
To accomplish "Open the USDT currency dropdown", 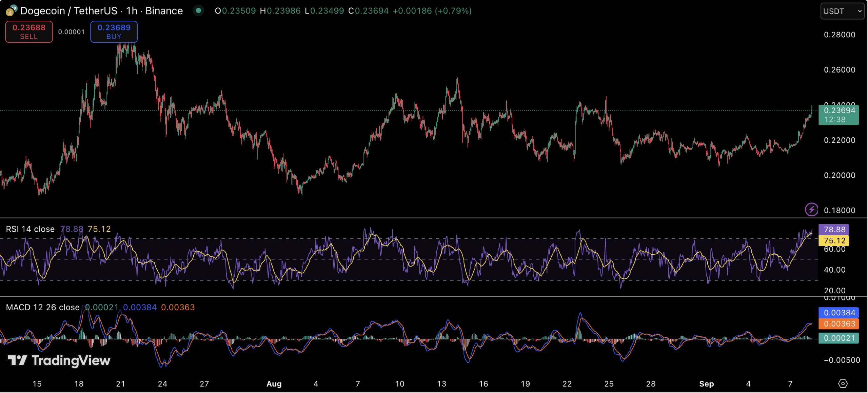I will (842, 11).
